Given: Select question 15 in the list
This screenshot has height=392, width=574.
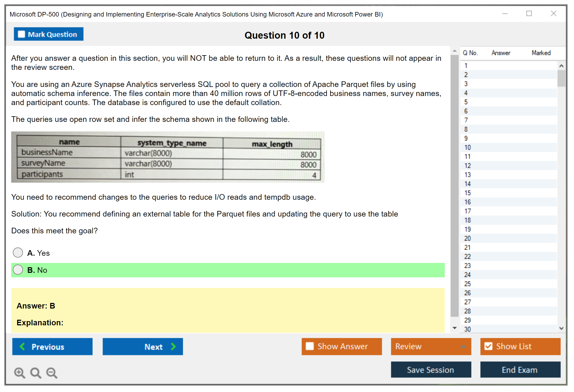Looking at the screenshot, I should click(x=467, y=193).
